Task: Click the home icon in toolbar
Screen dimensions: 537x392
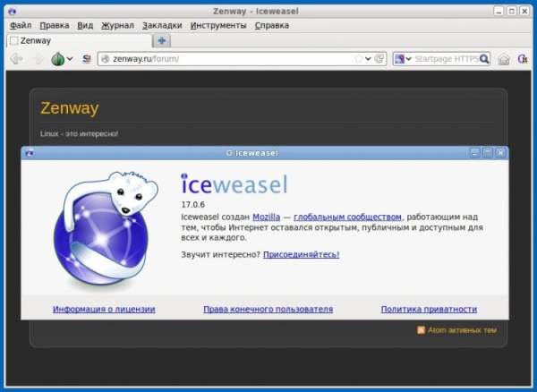Action: point(505,59)
